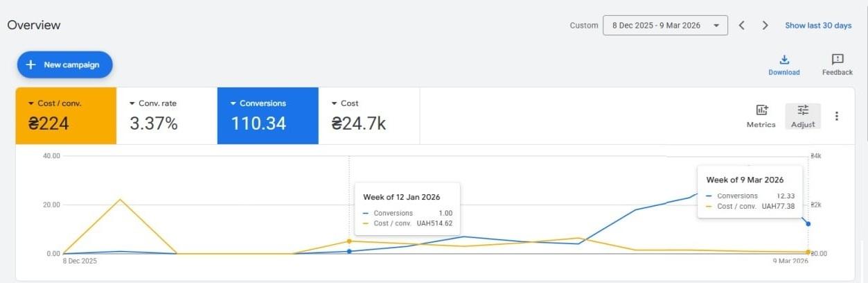Select the ₴24.7k cost value
The width and height of the screenshot is (868, 283).
pyautogui.click(x=359, y=124)
